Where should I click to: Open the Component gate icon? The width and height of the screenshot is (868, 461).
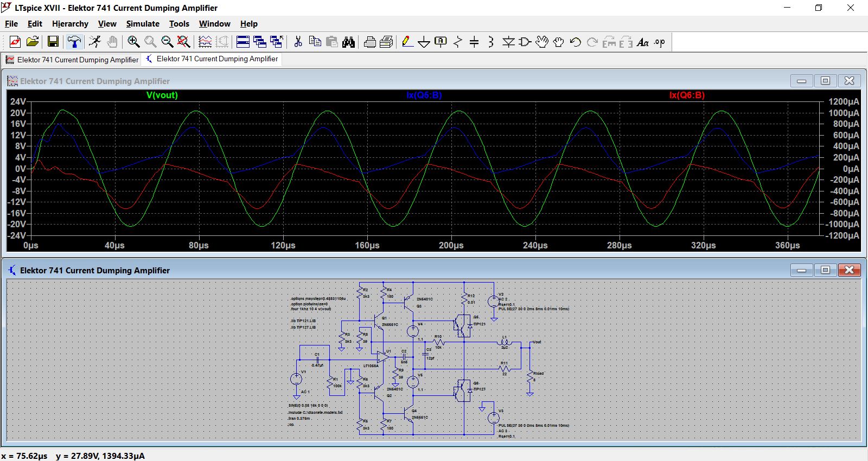[x=525, y=42]
